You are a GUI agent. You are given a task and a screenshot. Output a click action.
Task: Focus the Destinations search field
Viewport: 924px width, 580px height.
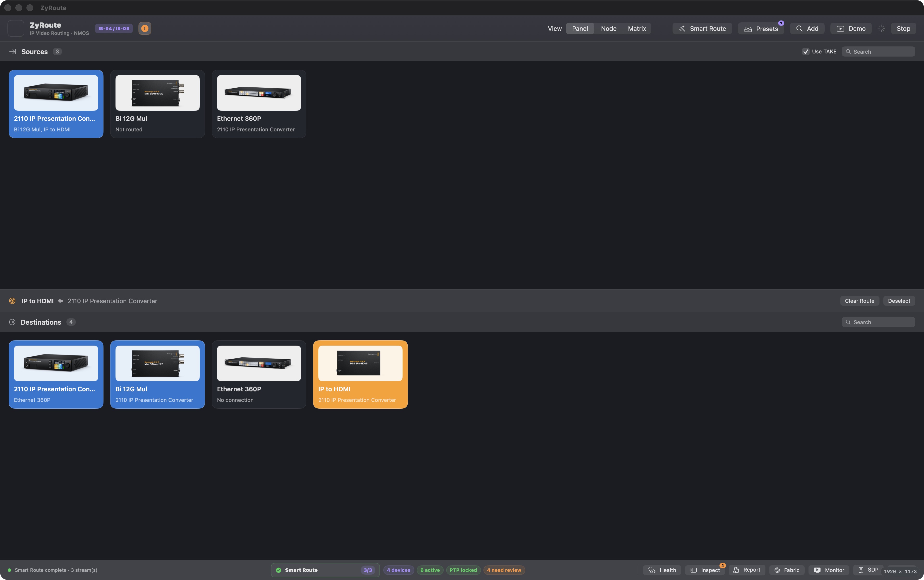pyautogui.click(x=878, y=322)
